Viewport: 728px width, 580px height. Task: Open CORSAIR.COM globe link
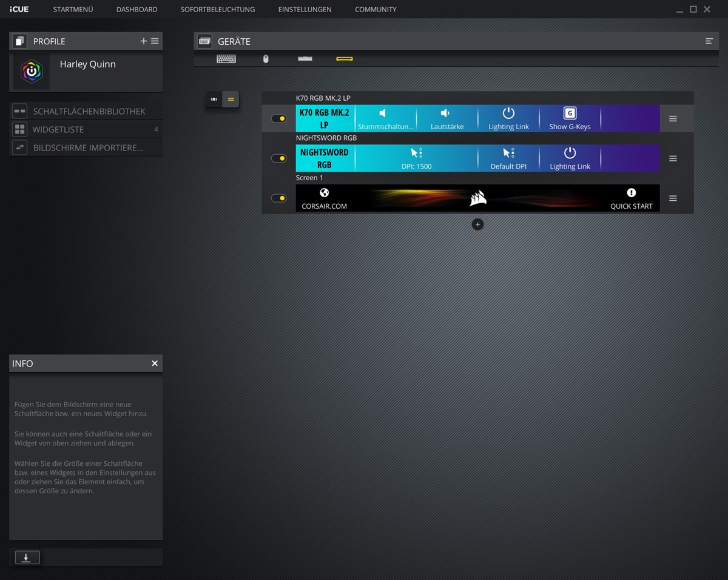pyautogui.click(x=325, y=198)
